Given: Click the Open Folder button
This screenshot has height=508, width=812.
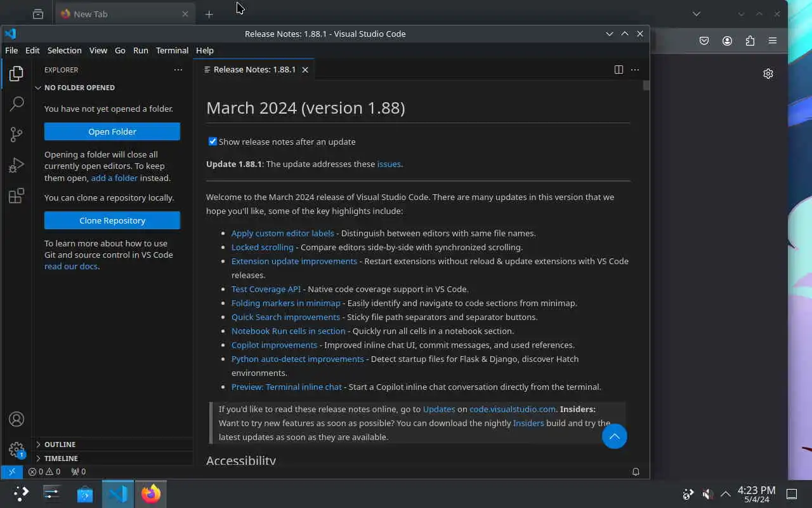Looking at the screenshot, I should point(112,131).
